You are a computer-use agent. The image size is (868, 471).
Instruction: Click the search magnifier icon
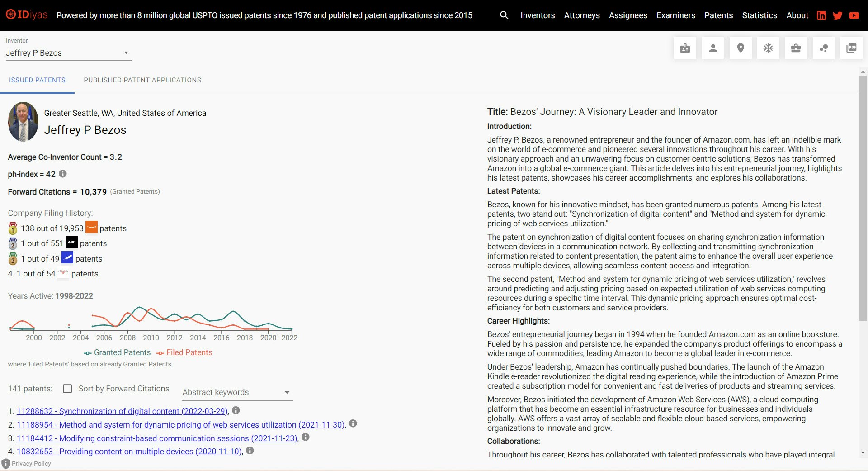tap(504, 15)
